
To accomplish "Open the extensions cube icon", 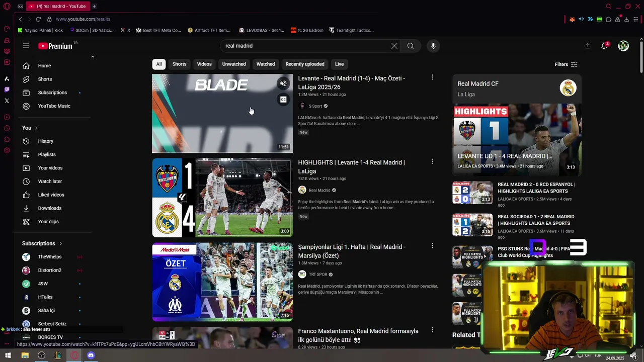I will click(608, 19).
